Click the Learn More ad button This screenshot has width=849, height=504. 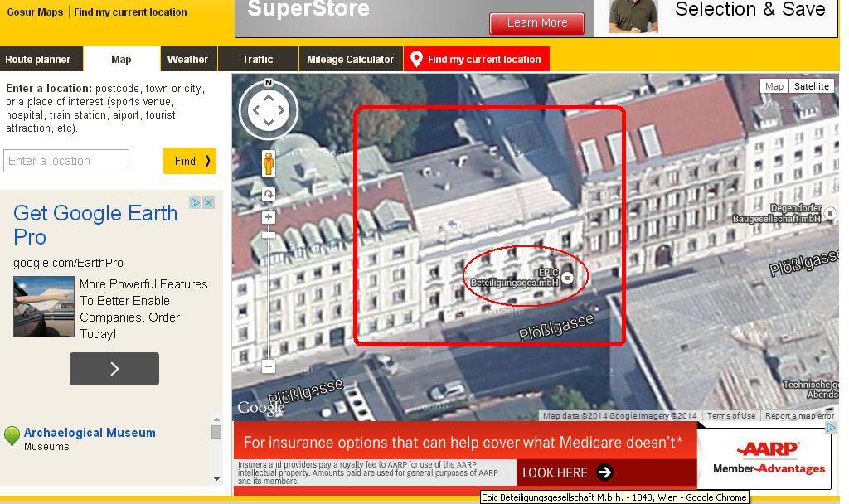click(x=537, y=22)
